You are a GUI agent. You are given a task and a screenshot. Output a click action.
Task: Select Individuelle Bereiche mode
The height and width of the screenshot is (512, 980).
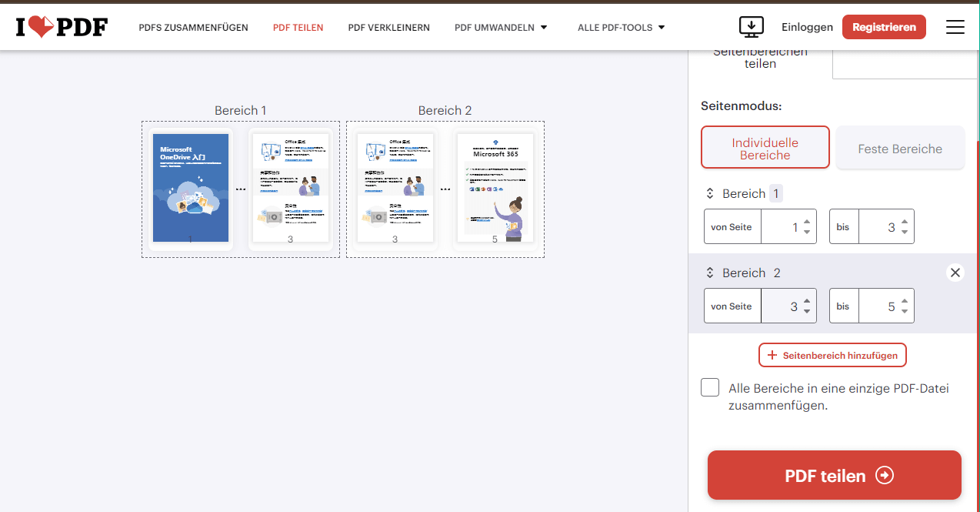(765, 147)
